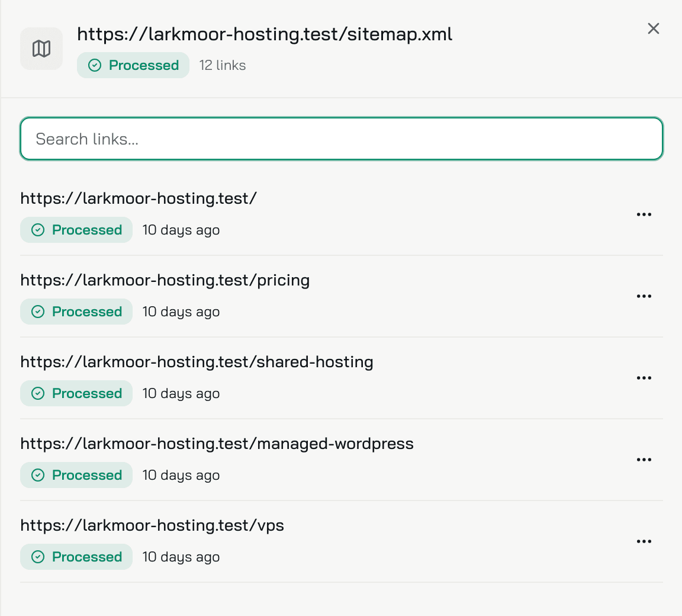
Task: Click '10 days ago' under root URL
Action: pos(181,230)
